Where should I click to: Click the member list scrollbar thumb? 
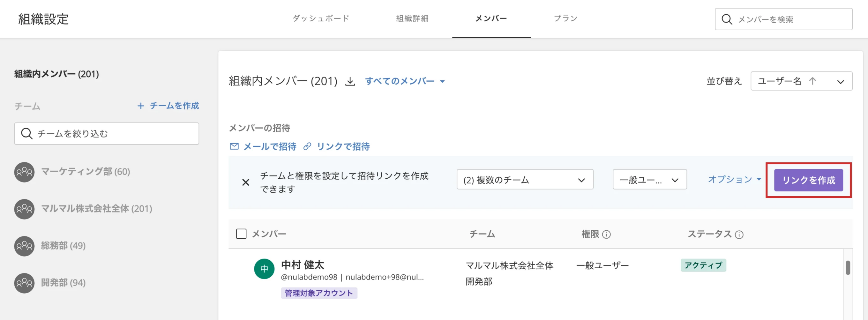point(848,268)
